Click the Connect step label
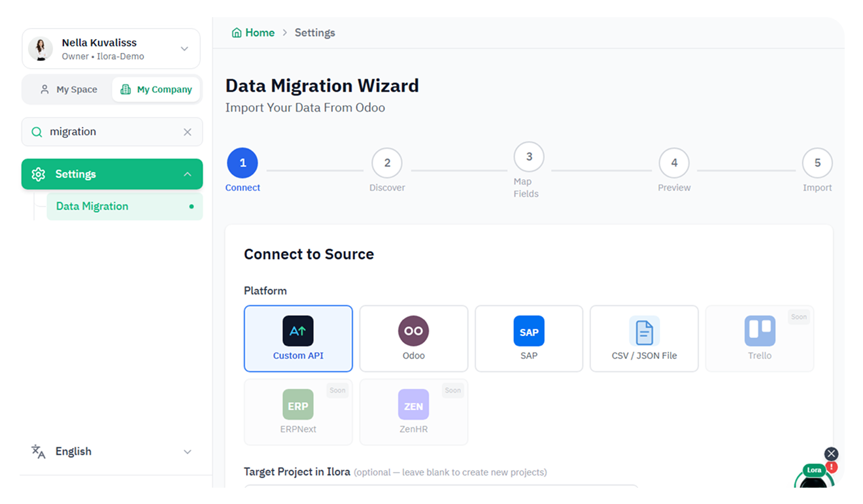This screenshot has height=504, width=863. pyautogui.click(x=243, y=188)
